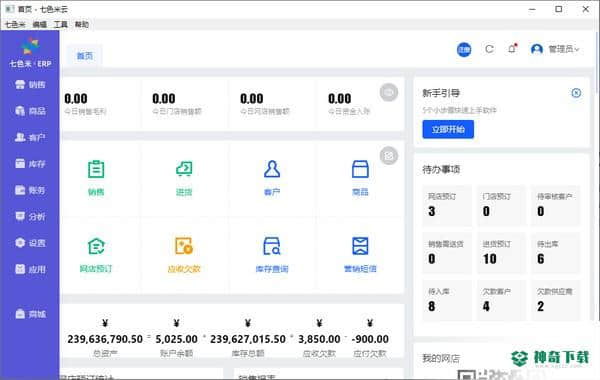The width and height of the screenshot is (600, 380).
Task: Open the 七色米 menu
Action: (15, 24)
